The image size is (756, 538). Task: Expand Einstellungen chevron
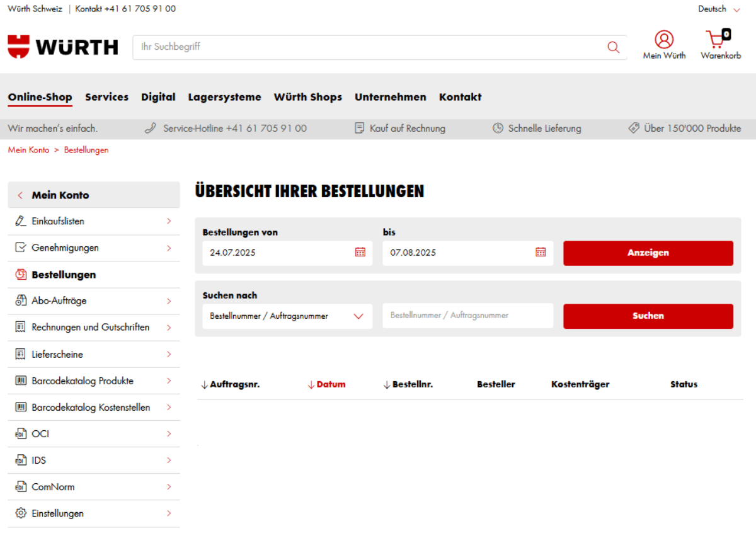click(169, 513)
